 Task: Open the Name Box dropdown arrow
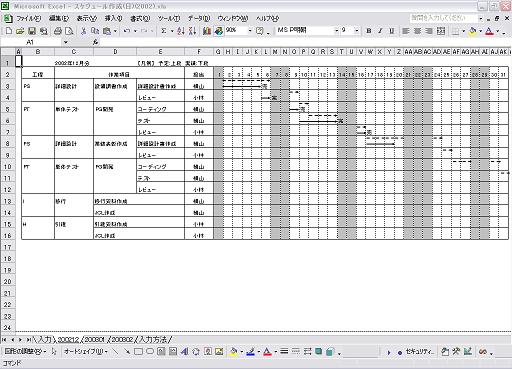pos(66,42)
